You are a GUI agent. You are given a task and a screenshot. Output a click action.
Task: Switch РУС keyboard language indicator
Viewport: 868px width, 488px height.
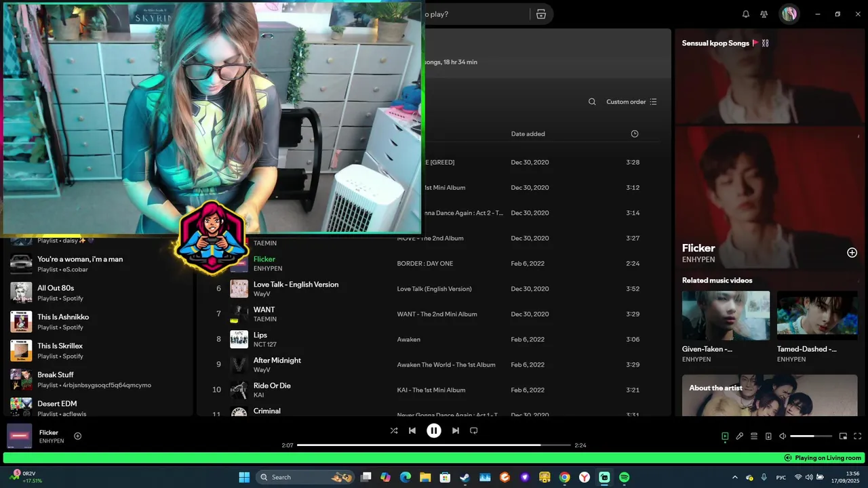781,477
